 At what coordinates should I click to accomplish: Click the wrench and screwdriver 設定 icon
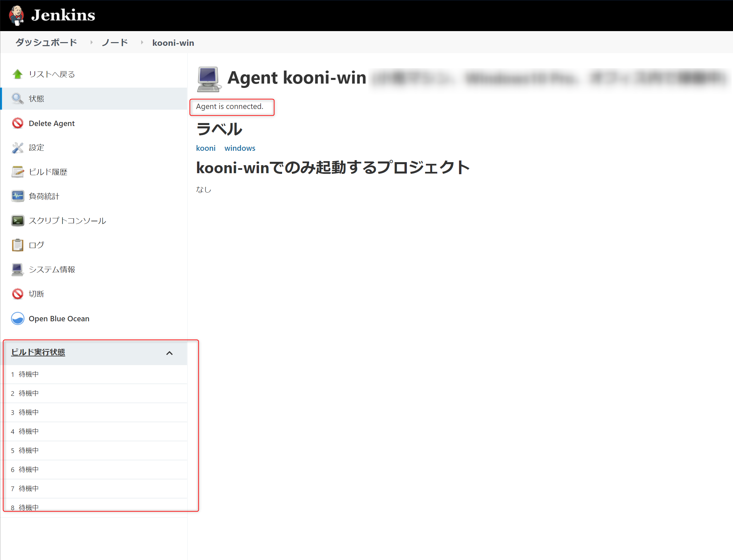coord(17,148)
